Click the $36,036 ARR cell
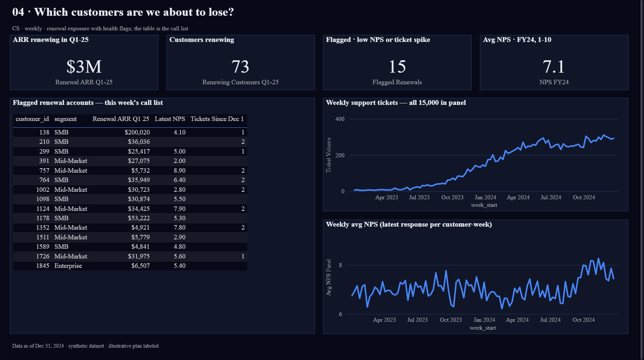The height and width of the screenshot is (360, 644). click(139, 142)
